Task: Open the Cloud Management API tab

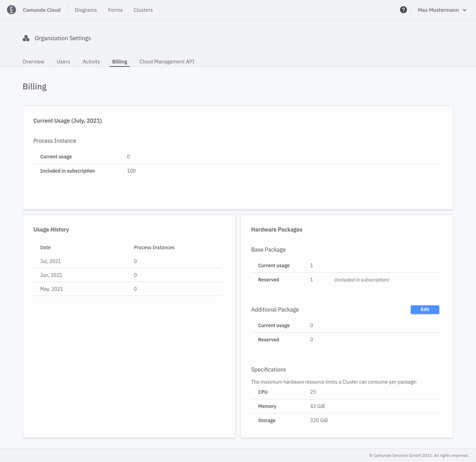Action: [167, 61]
